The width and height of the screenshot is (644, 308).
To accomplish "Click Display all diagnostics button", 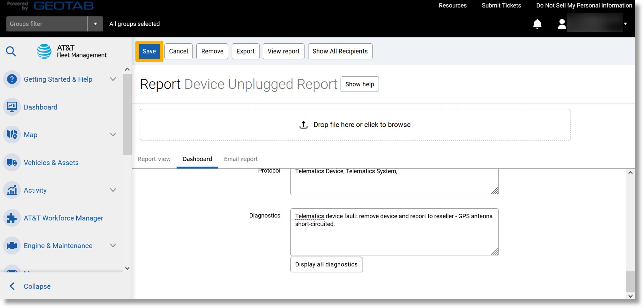I will 326,264.
